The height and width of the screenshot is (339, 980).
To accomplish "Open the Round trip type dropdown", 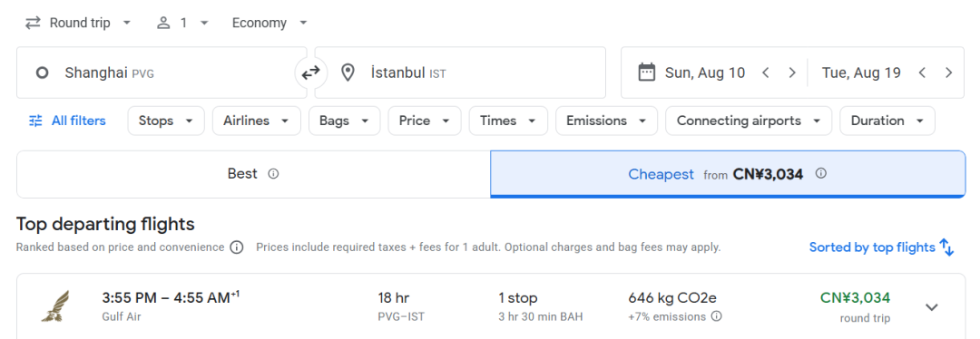I will (x=78, y=23).
